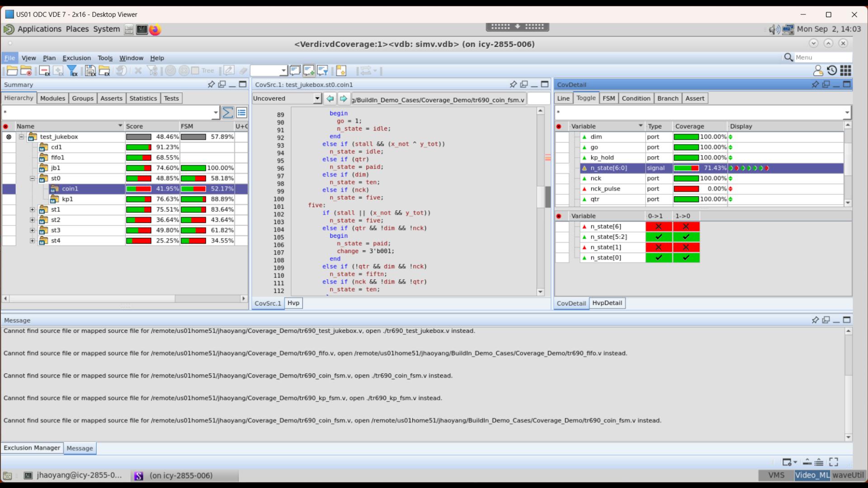This screenshot has width=868, height=488.
Task: Open the HvpDetail tab
Action: tap(607, 303)
